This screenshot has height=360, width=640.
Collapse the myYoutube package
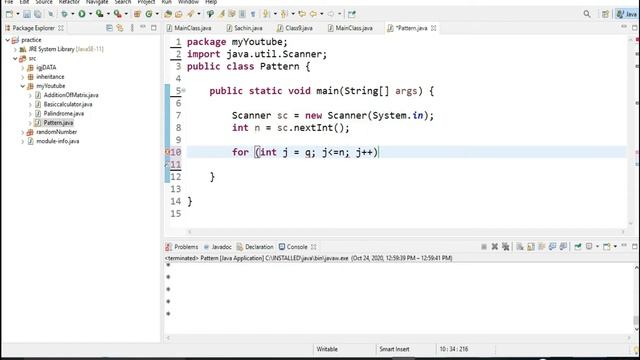pos(23,86)
